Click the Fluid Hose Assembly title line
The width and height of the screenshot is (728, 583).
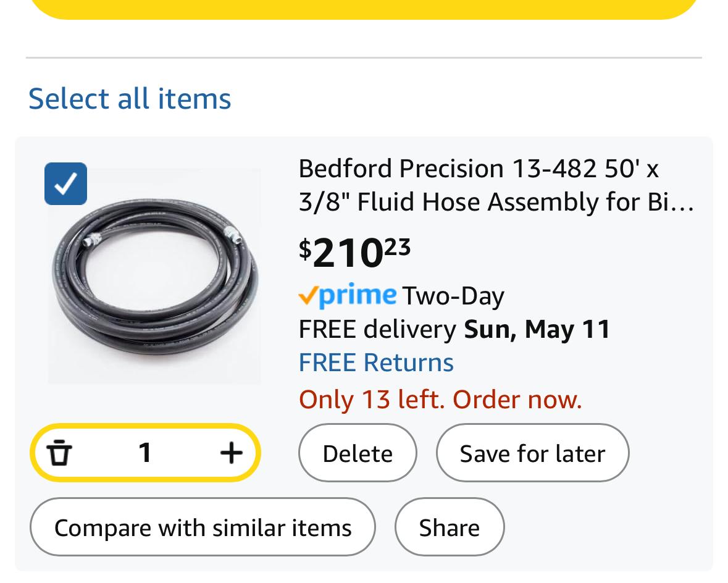[496, 202]
